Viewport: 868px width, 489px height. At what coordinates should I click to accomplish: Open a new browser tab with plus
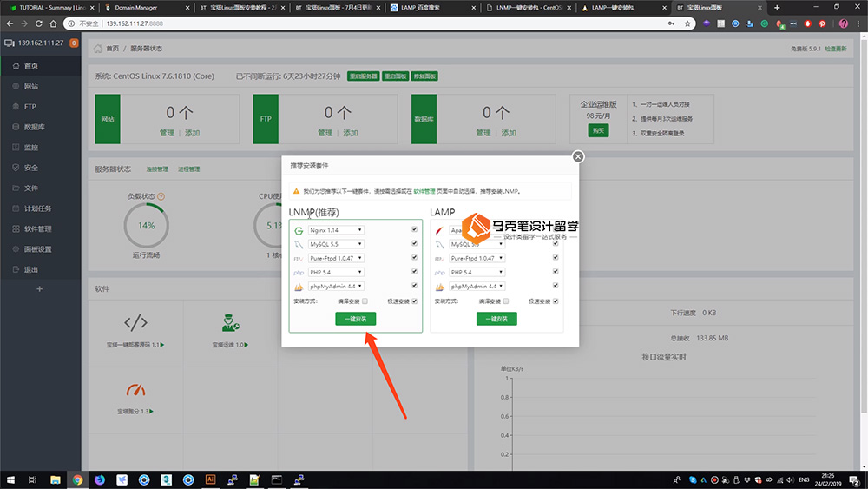point(777,8)
